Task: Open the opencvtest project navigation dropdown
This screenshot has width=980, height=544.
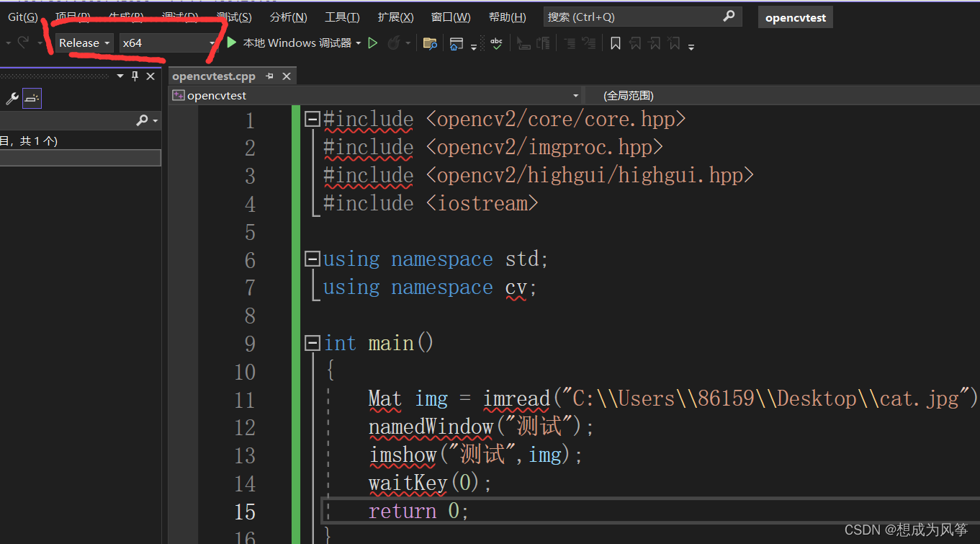Action: [376, 95]
